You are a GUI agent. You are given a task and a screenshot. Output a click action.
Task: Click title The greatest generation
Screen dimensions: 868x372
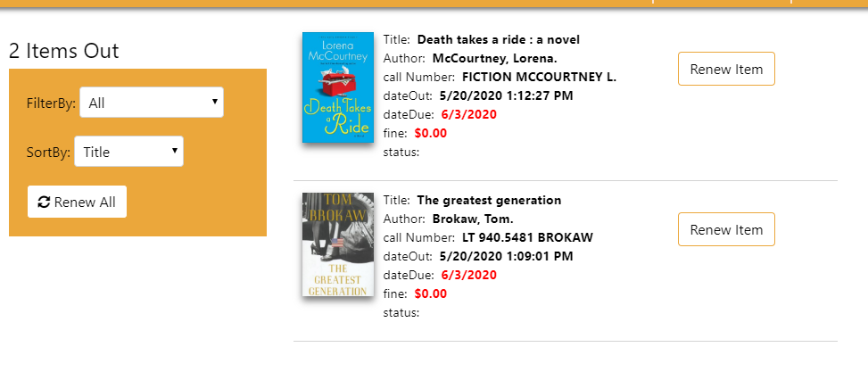tap(489, 201)
